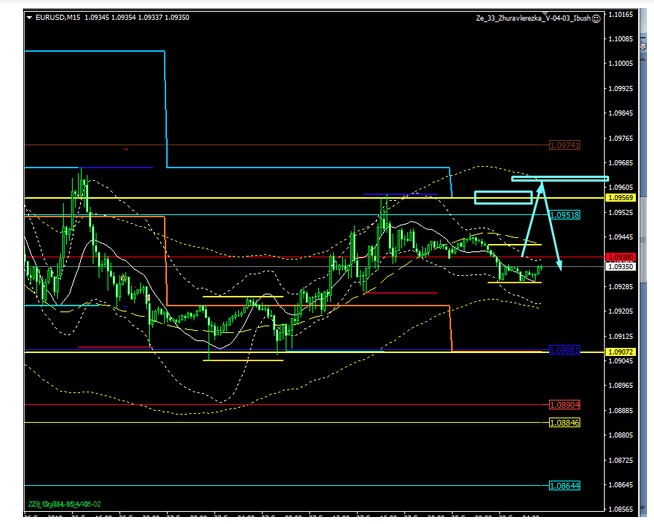This screenshot has height=524, width=654.
Task: Click the red 1.09380 price tag
Action: tap(620, 257)
